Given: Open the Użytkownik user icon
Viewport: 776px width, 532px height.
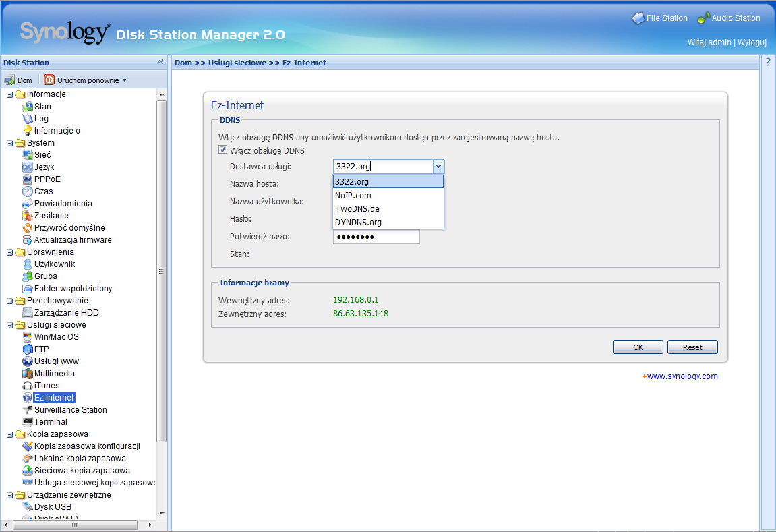Looking at the screenshot, I should click(x=28, y=264).
